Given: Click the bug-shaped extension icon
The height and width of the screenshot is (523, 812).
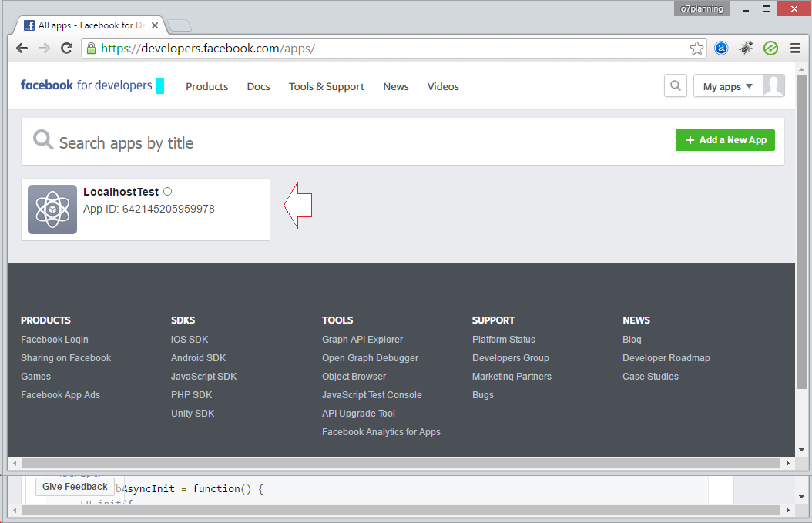Looking at the screenshot, I should coord(746,49).
